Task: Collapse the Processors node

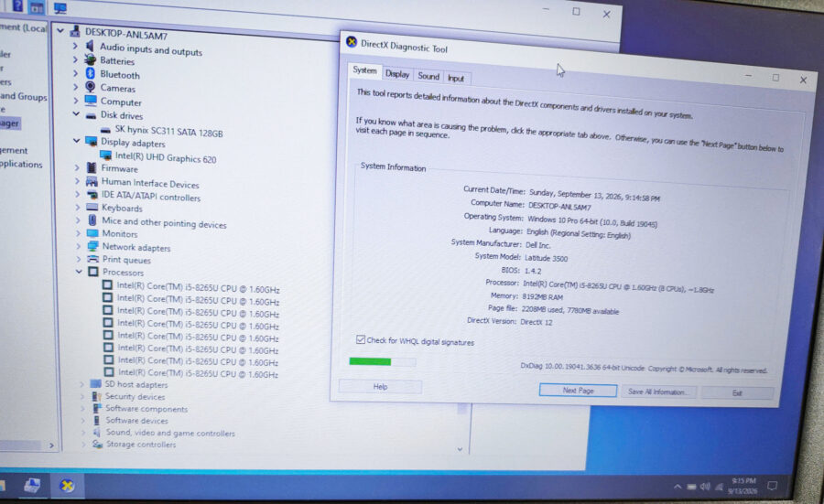Action: tap(79, 271)
